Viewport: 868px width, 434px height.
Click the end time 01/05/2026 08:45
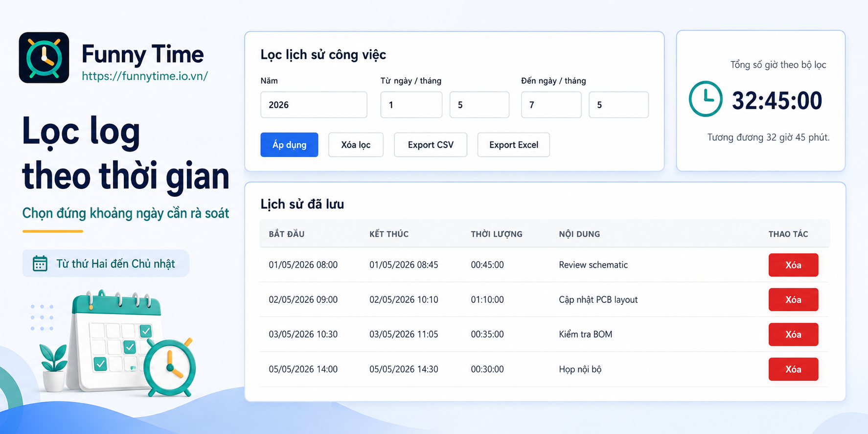tap(404, 265)
